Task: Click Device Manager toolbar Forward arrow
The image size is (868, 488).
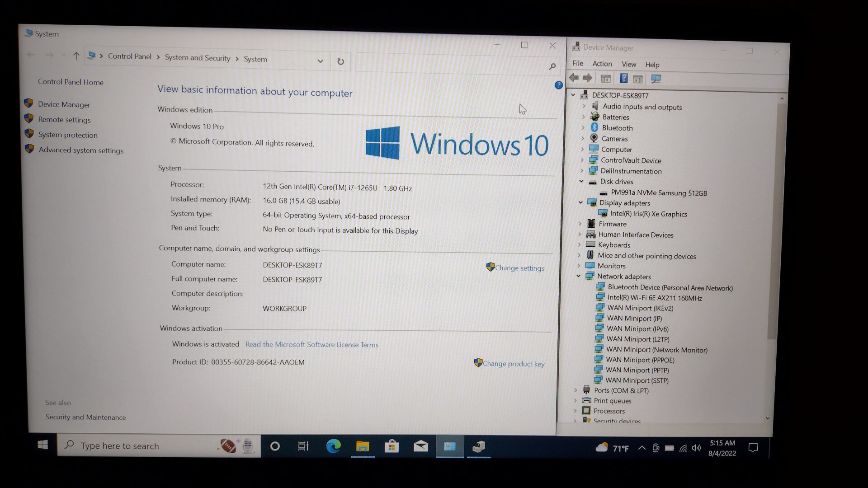Action: click(587, 78)
